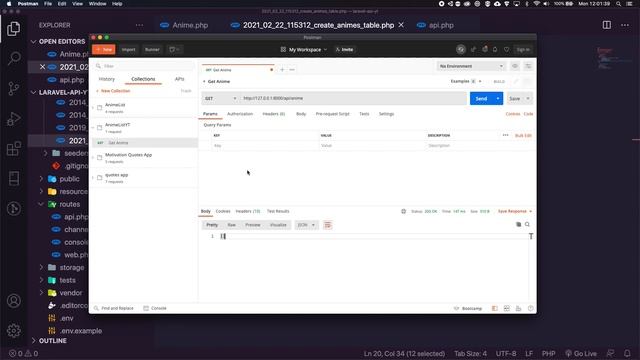Open the Window menu in macOS menu bar
Viewport: 640px width, 360px height.
pyautogui.click(x=97, y=4)
